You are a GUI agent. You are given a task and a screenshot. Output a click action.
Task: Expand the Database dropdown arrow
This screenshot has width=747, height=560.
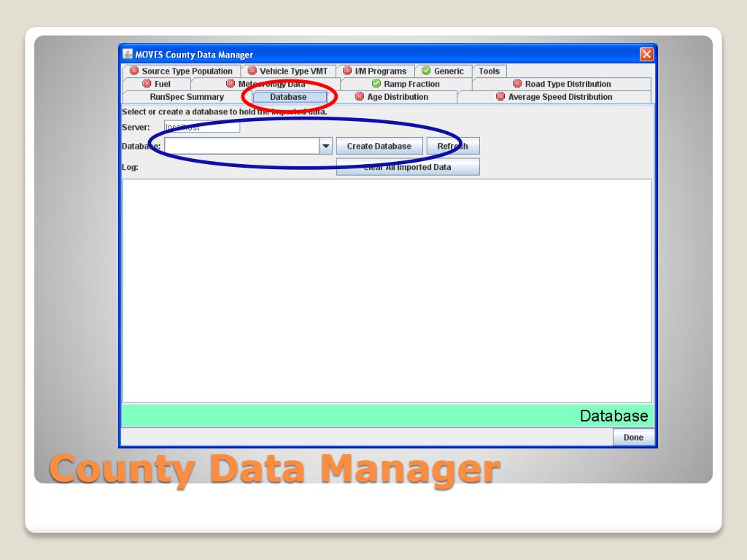click(326, 146)
